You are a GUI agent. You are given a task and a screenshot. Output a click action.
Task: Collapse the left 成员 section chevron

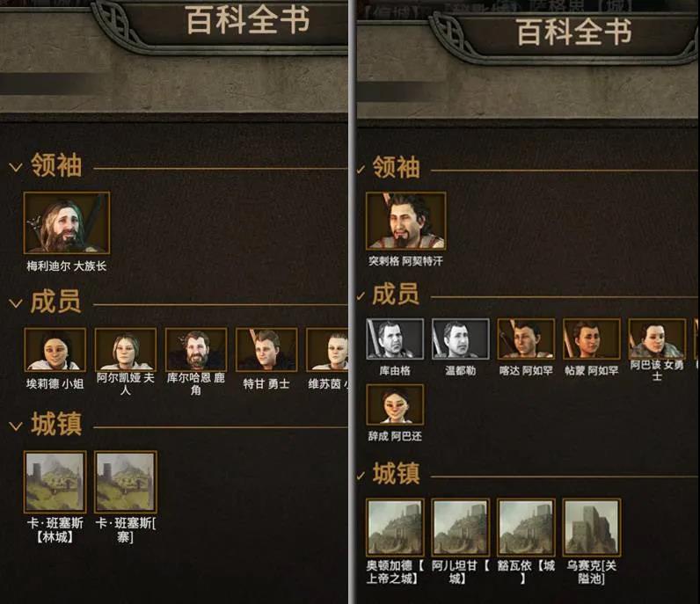pos(16,303)
